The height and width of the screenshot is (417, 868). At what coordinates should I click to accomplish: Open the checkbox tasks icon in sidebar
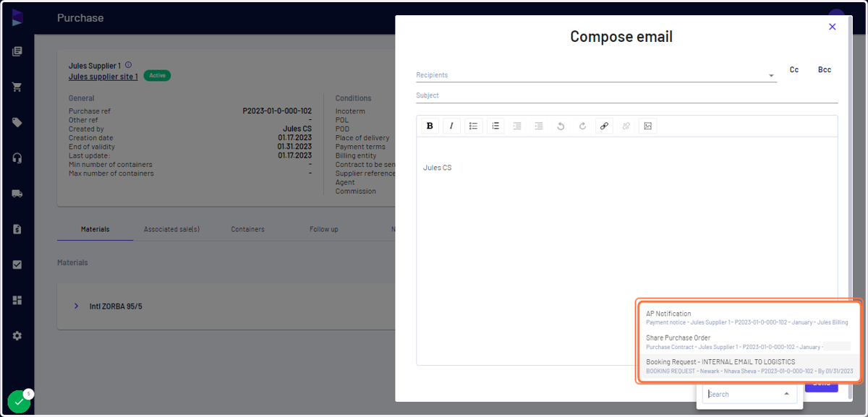click(x=17, y=265)
